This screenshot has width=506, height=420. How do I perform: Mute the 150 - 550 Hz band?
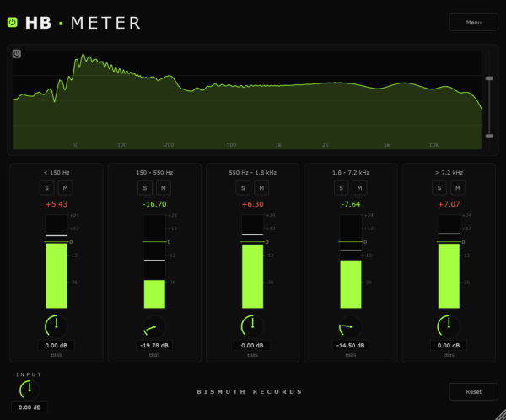pyautogui.click(x=164, y=188)
